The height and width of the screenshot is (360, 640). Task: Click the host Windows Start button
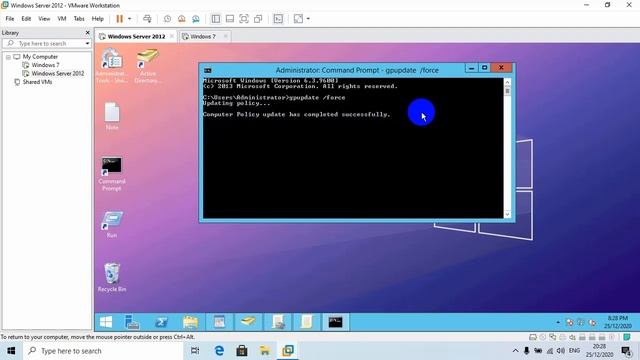tap(11, 351)
